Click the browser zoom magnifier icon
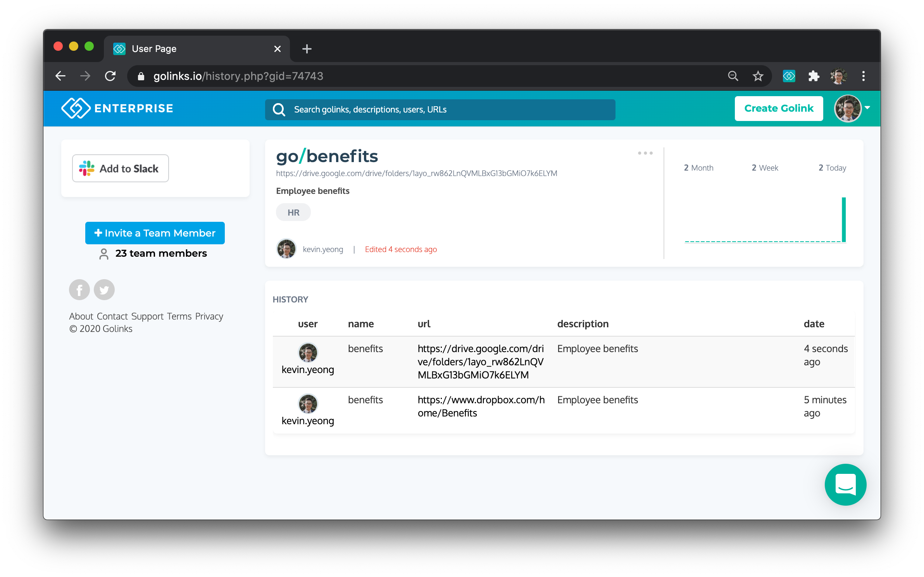 click(x=733, y=76)
